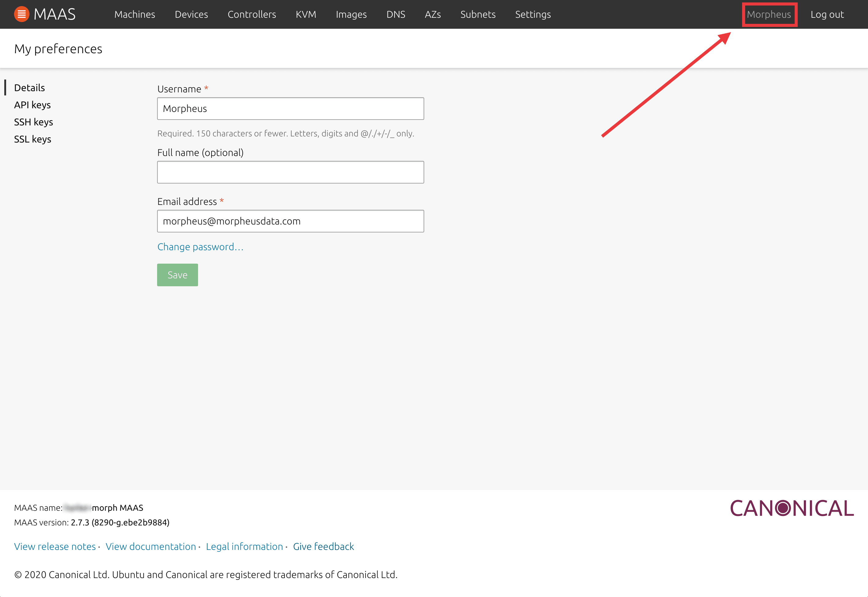Go to DNS in navigation bar
The height and width of the screenshot is (597, 868).
[x=395, y=14]
